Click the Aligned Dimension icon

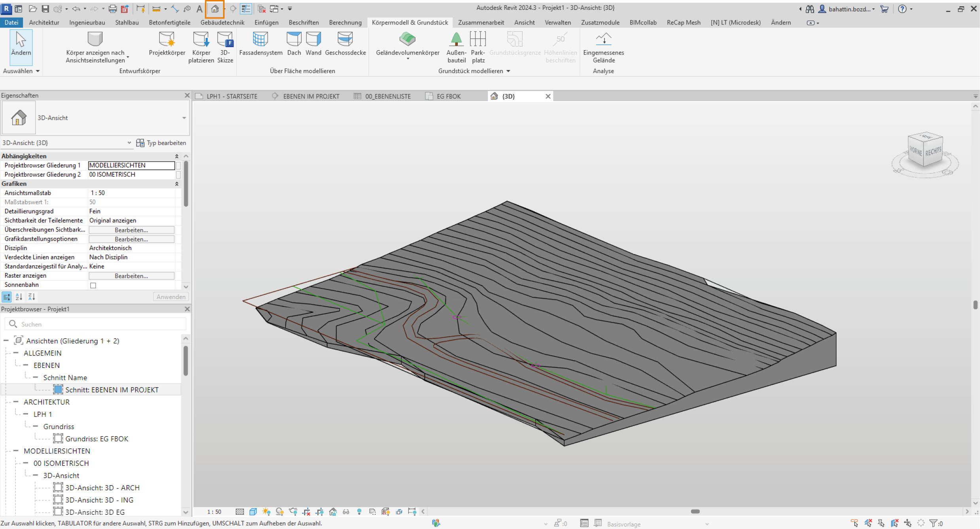point(175,9)
